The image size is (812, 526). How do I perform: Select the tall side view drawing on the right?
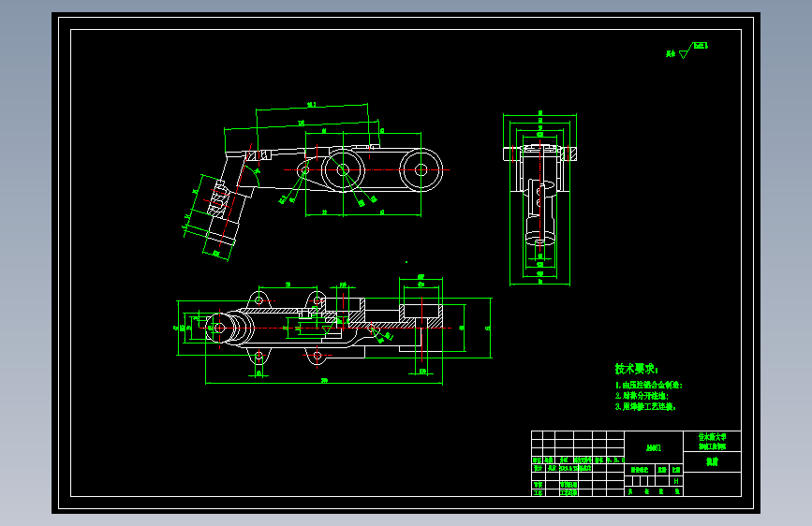(540, 198)
